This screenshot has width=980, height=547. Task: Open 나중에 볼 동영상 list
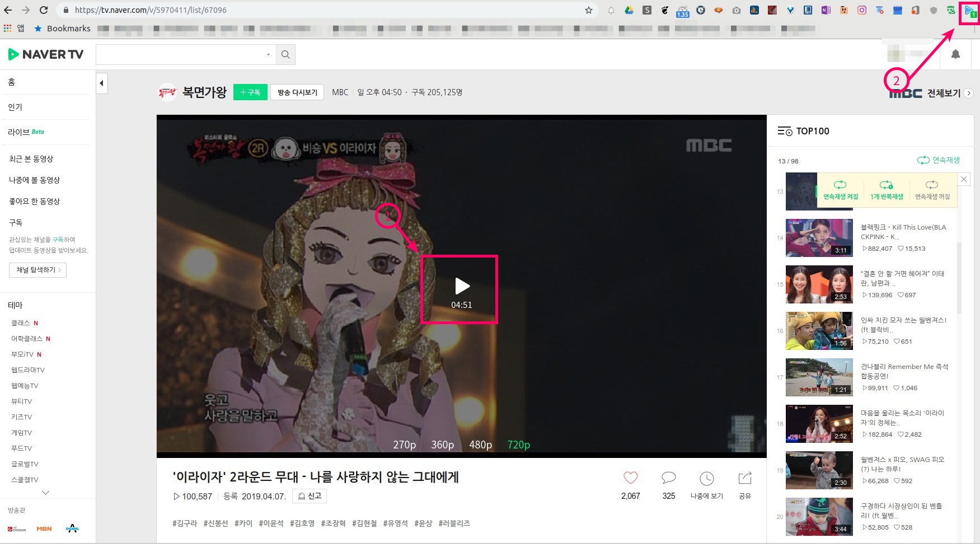(34, 180)
